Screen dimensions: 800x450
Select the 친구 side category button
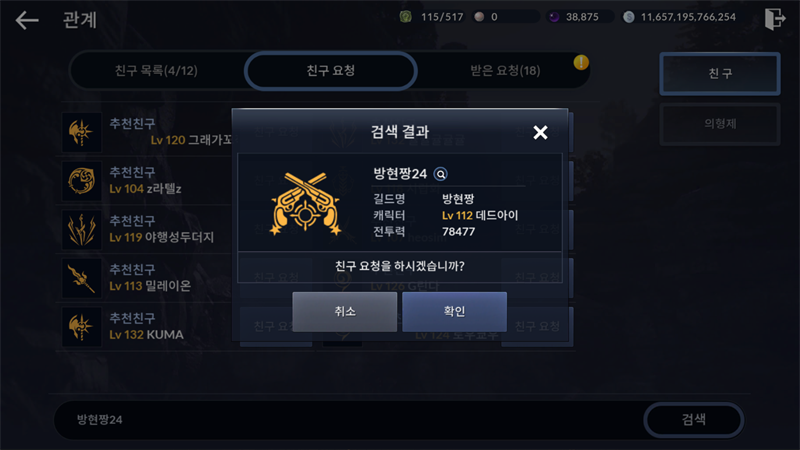pos(720,73)
